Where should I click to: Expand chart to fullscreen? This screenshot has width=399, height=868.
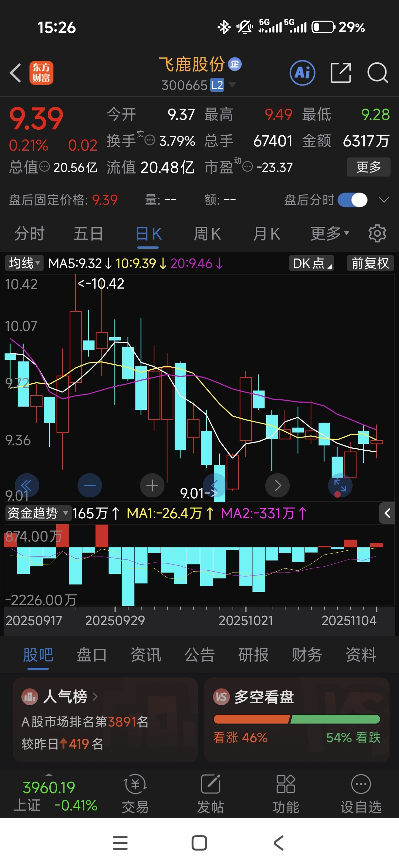click(x=340, y=486)
